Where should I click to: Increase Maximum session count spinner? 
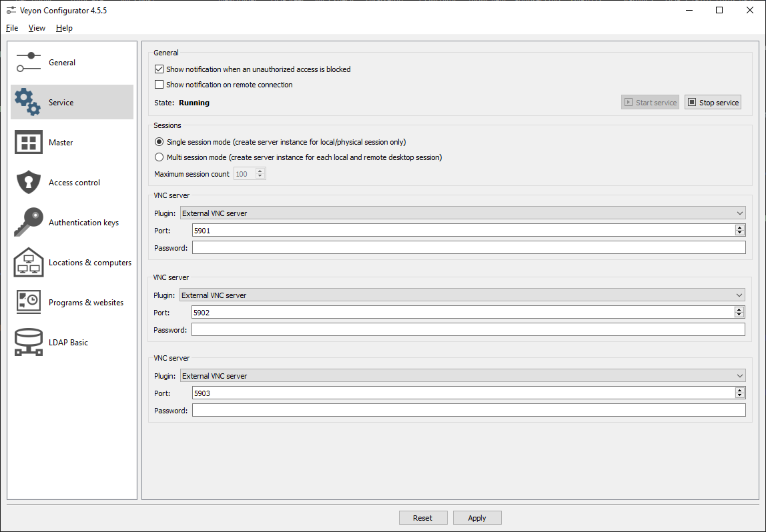[x=260, y=171]
